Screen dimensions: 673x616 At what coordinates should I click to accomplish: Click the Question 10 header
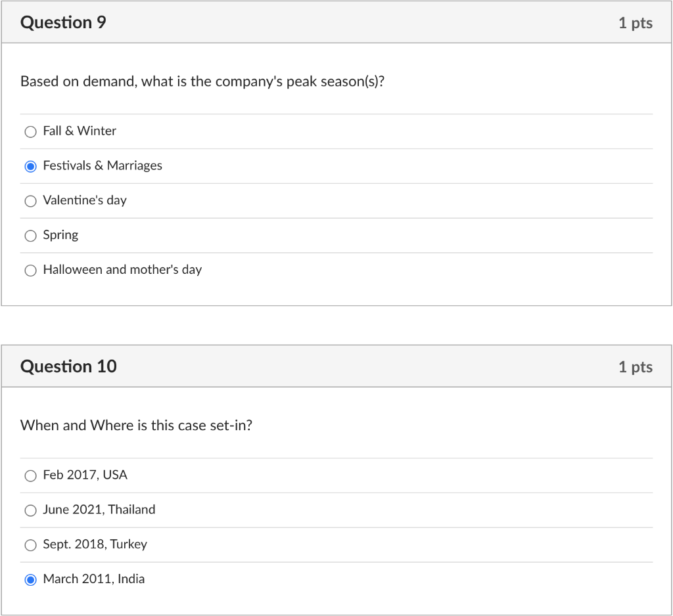coord(68,366)
